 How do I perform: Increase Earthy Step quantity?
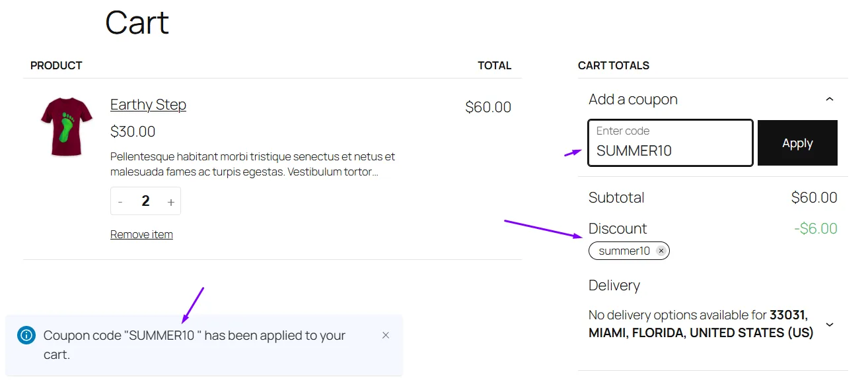pyautogui.click(x=171, y=202)
